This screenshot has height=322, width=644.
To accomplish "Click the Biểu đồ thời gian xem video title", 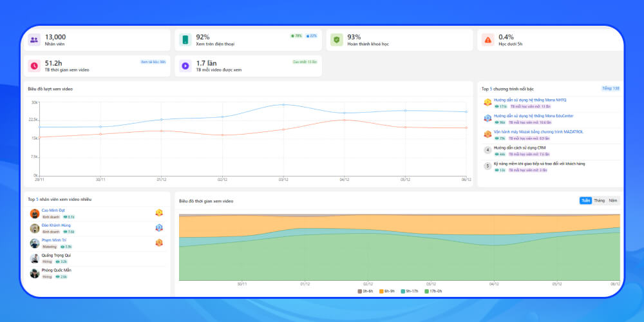I will [x=206, y=201].
